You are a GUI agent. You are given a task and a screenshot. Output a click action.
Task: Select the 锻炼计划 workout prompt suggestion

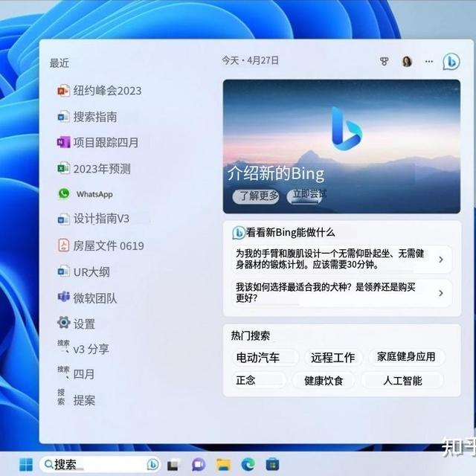click(342, 259)
